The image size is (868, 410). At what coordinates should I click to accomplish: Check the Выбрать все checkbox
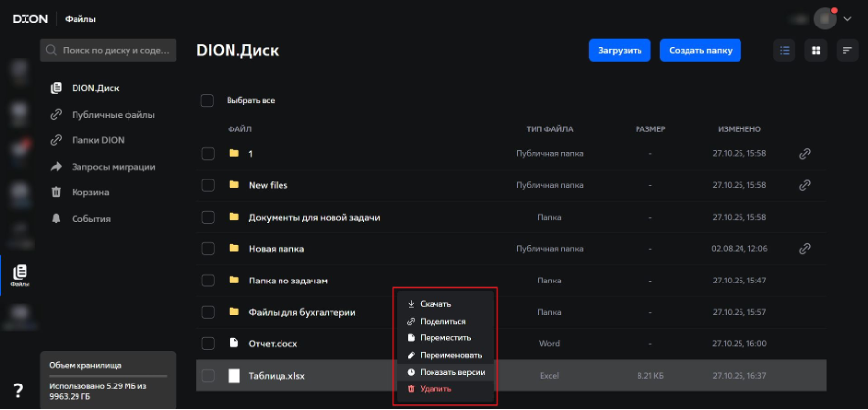click(207, 100)
